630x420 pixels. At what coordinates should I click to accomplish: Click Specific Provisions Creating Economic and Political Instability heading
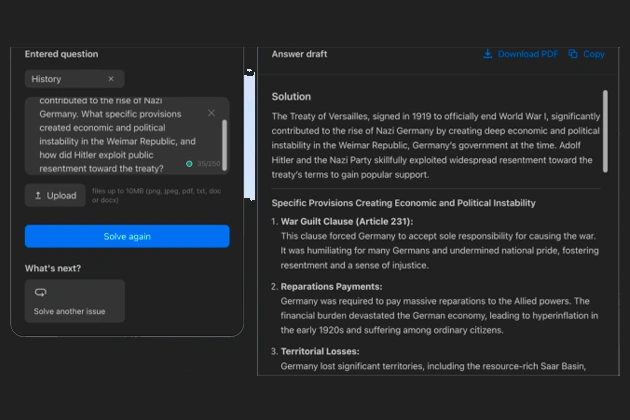(403, 203)
